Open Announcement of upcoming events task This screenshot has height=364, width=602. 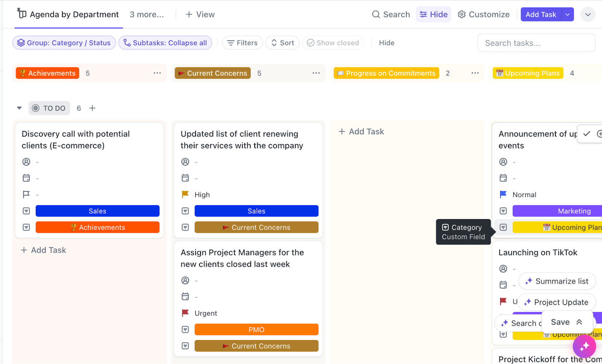(537, 140)
